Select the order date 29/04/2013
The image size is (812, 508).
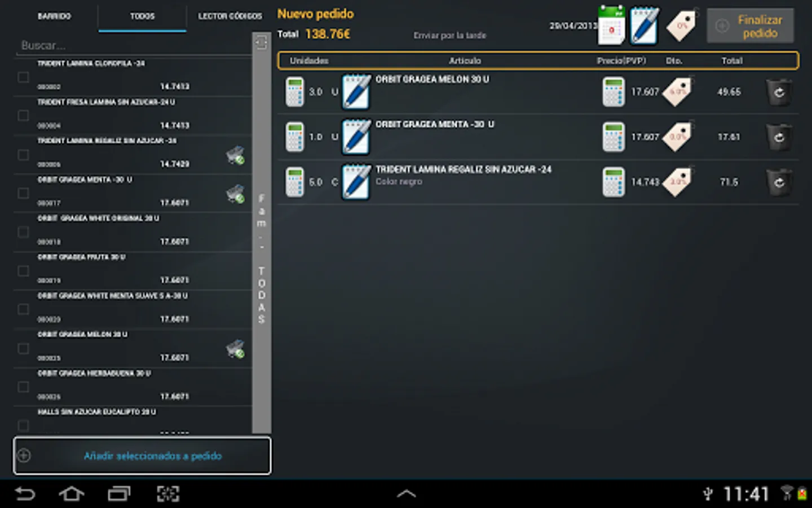(x=573, y=25)
